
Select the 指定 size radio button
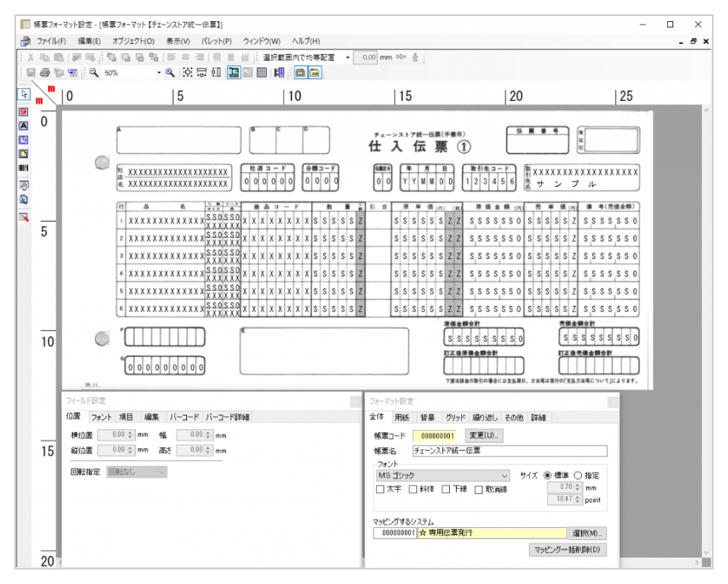[578, 475]
